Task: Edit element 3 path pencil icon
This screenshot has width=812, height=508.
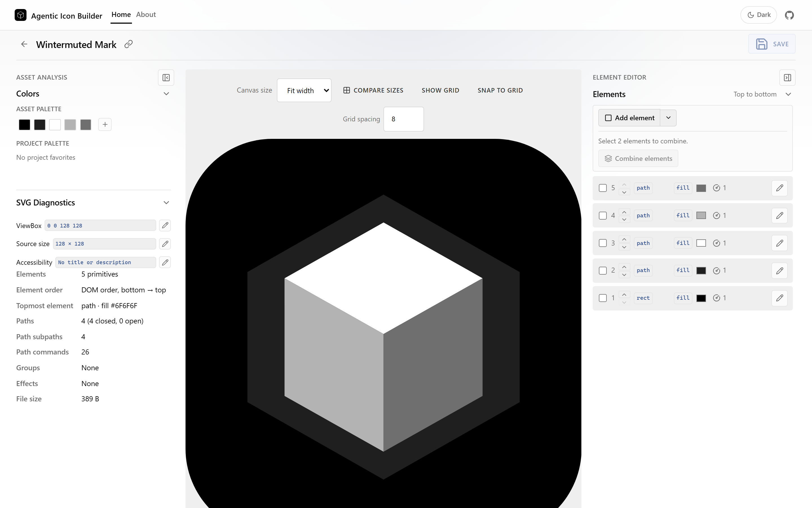Action: pyautogui.click(x=780, y=243)
